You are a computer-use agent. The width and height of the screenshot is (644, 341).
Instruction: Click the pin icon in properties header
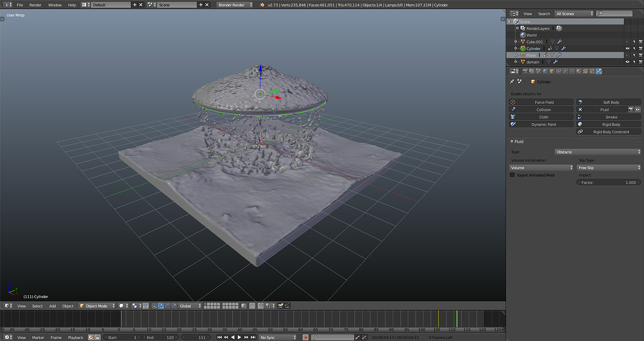tap(512, 82)
